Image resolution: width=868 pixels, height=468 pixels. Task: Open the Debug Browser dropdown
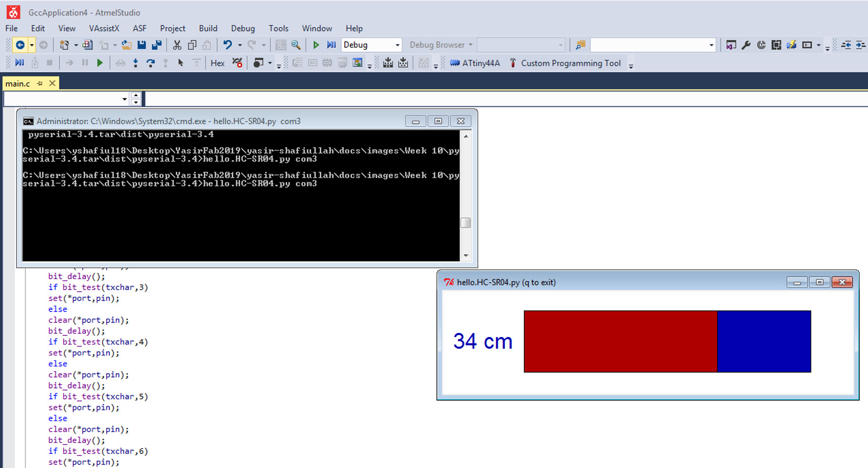[441, 45]
